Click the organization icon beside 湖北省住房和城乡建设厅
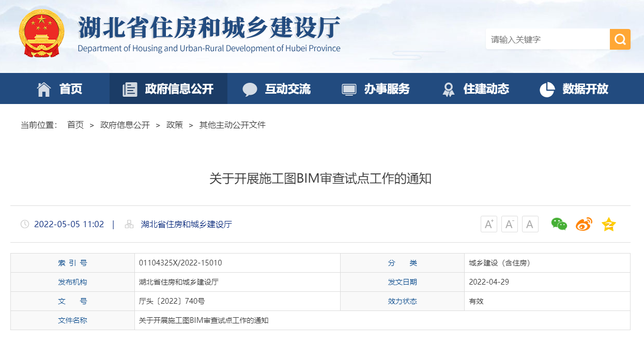644x341 pixels. pos(129,224)
